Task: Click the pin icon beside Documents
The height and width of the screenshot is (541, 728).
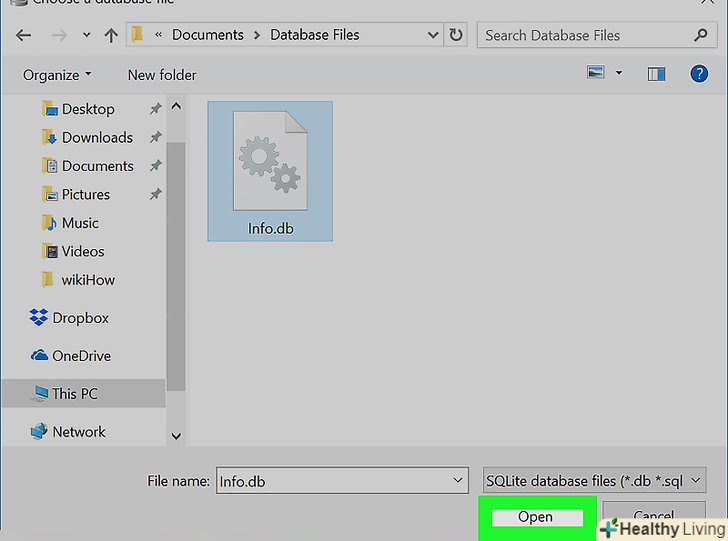Action: tap(156, 165)
